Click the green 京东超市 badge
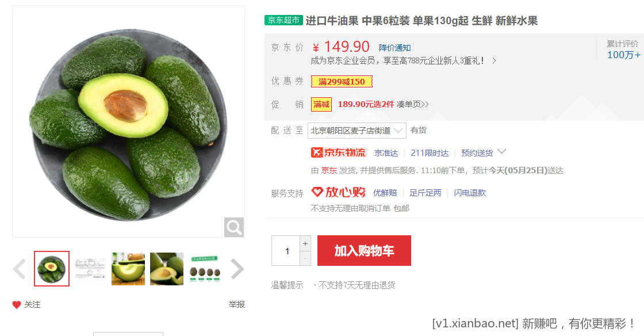 [284, 20]
